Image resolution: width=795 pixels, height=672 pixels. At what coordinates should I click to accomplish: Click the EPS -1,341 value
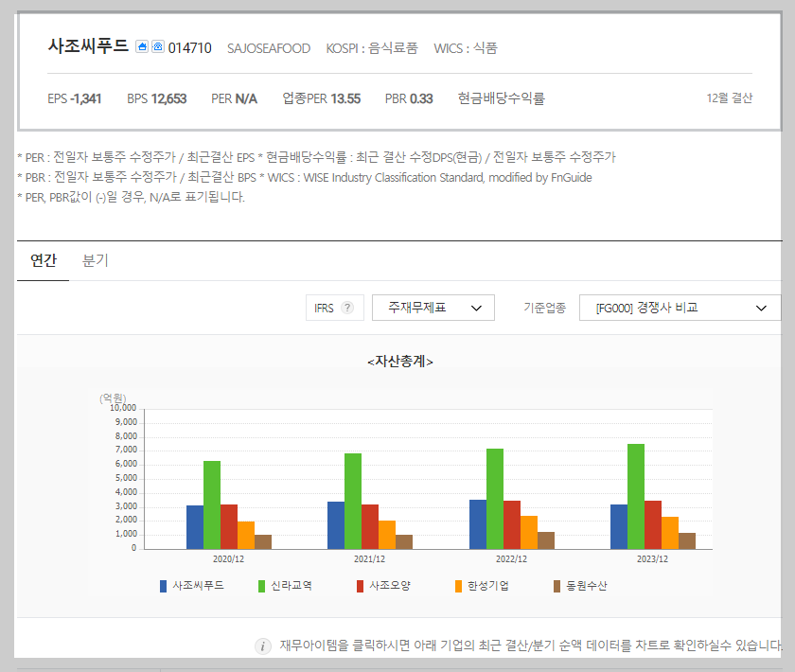point(75,98)
